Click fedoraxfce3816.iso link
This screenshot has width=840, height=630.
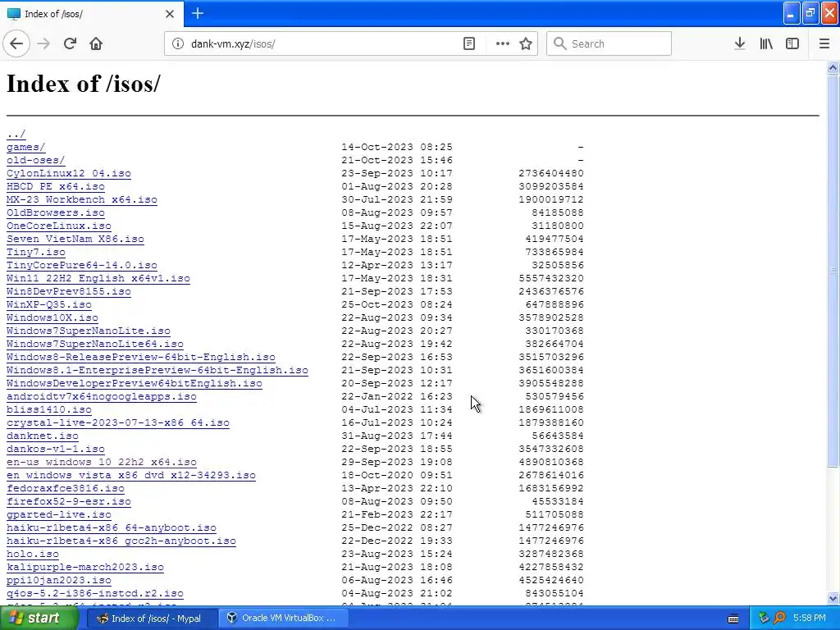tap(66, 488)
